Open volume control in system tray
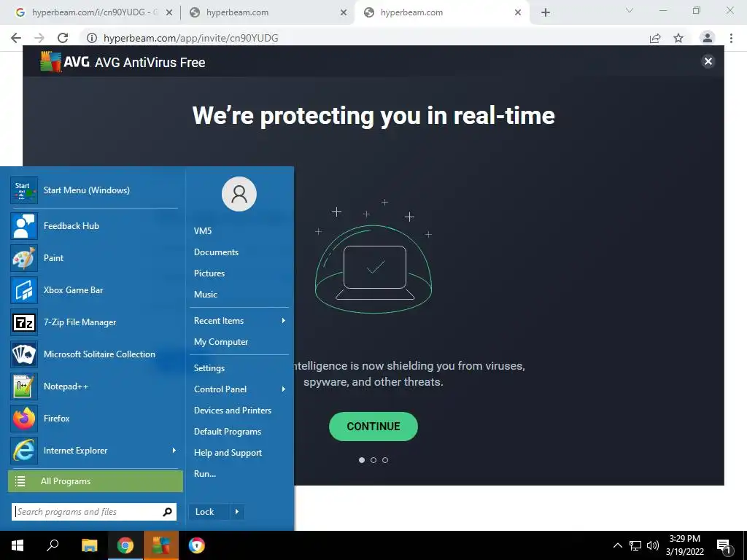Screen dimensions: 747x560 (x=653, y=545)
